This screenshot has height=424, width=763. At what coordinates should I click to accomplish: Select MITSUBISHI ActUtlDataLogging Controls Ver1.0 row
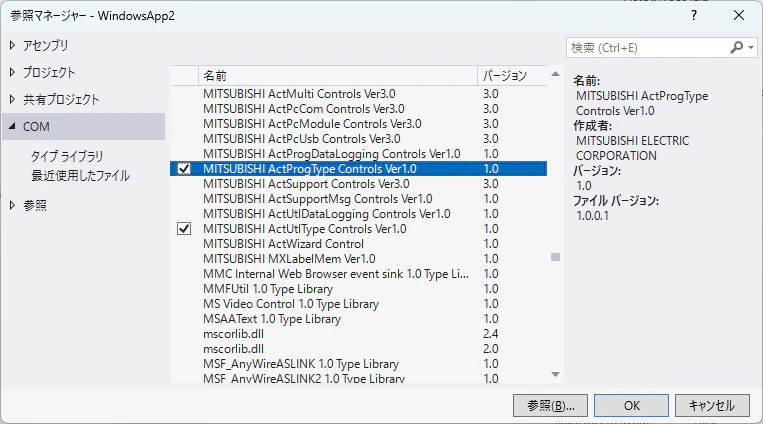pos(359,214)
